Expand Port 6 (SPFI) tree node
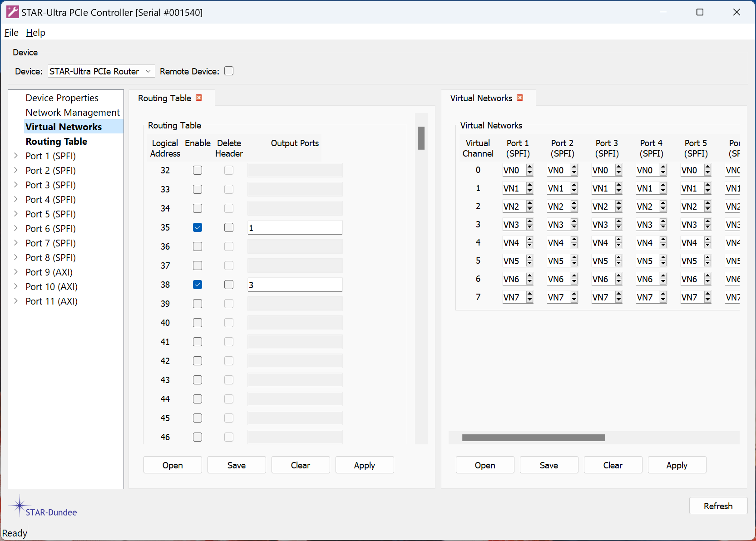756x541 pixels. click(16, 228)
